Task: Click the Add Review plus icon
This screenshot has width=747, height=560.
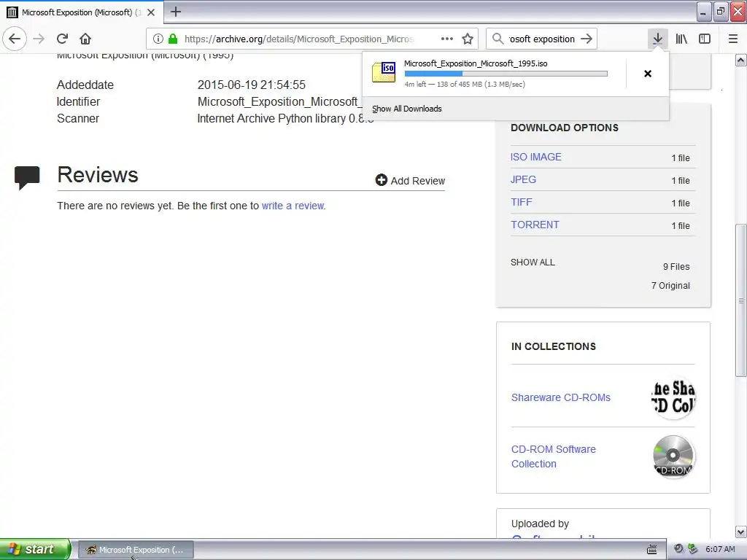Action: point(381,180)
